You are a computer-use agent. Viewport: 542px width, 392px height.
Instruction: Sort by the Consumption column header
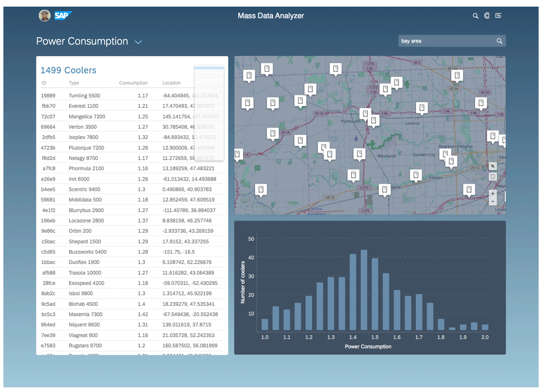point(133,83)
